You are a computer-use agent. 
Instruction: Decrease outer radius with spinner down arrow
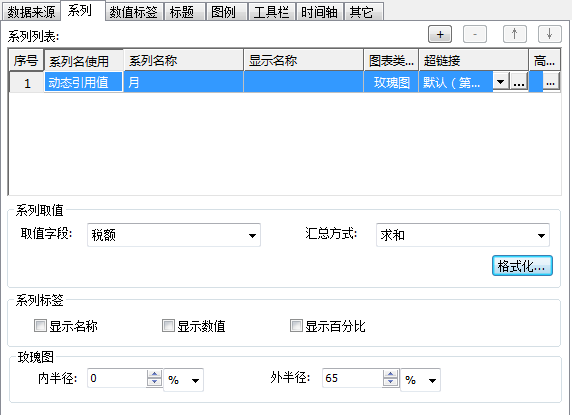point(390,382)
